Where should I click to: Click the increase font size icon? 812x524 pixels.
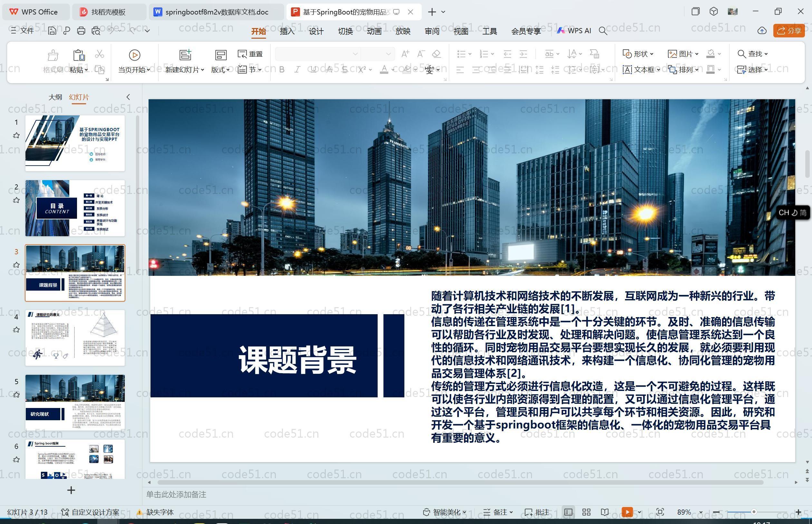click(x=405, y=54)
